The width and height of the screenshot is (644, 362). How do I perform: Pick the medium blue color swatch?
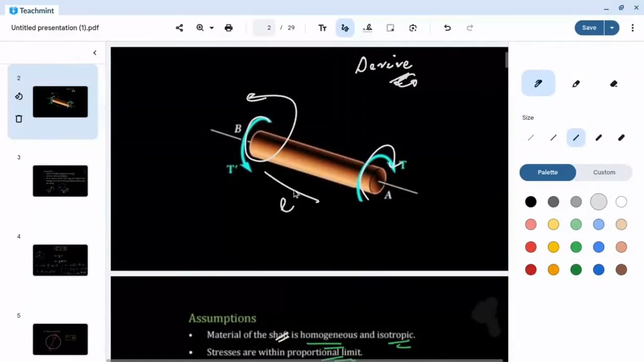(599, 247)
